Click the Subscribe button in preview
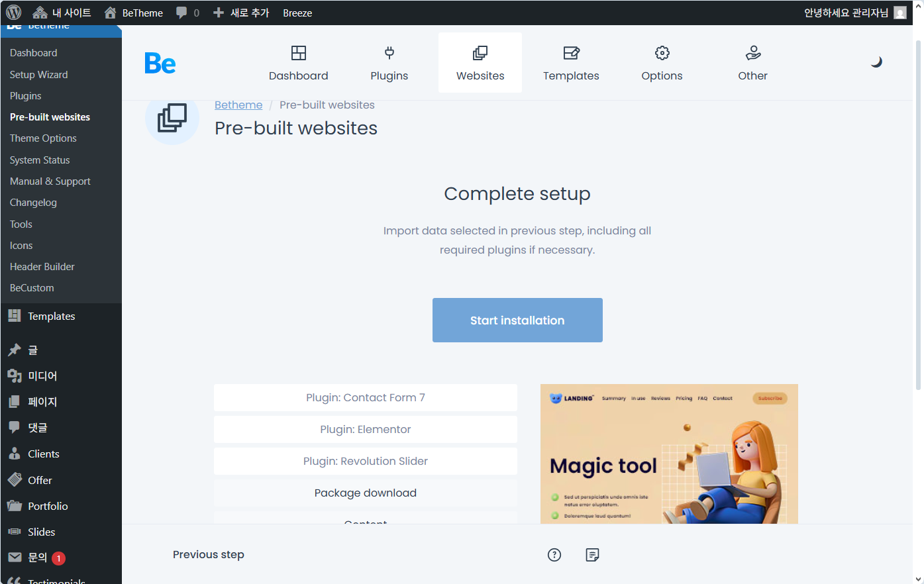This screenshot has width=924, height=584. [x=770, y=398]
